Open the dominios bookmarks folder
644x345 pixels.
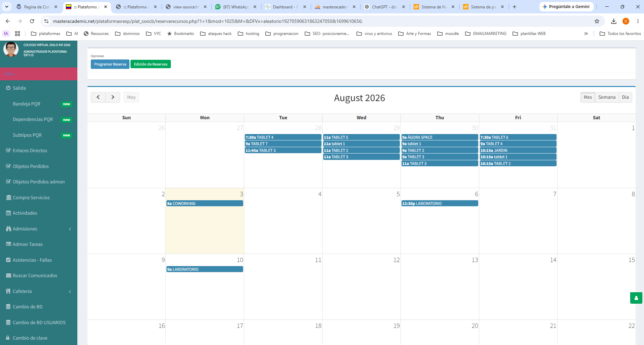pyautogui.click(x=127, y=34)
